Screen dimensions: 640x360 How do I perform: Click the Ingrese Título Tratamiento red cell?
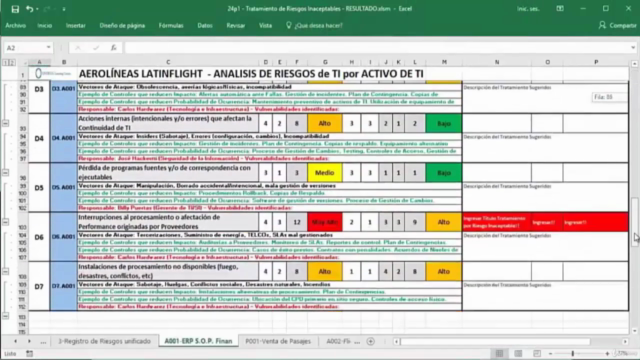coord(497,222)
